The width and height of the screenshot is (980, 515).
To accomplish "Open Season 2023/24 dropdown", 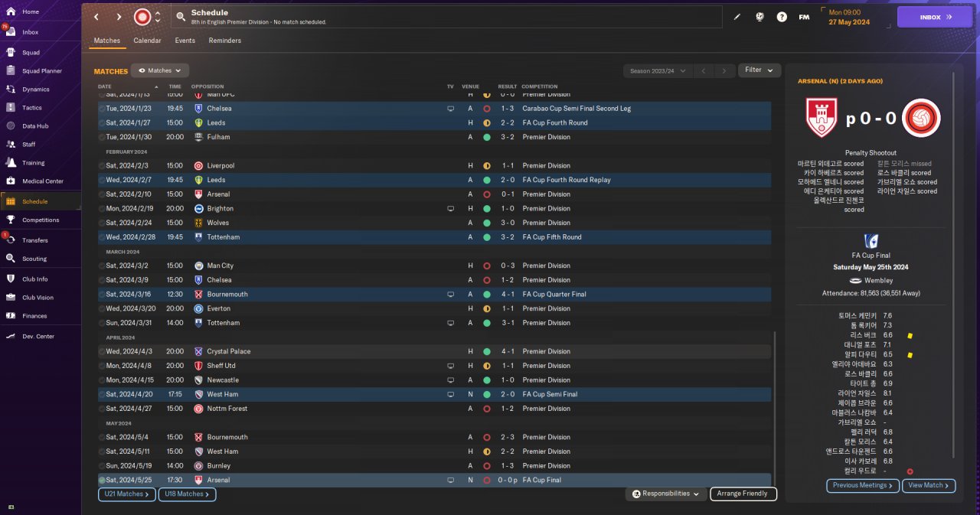I will pyautogui.click(x=658, y=71).
